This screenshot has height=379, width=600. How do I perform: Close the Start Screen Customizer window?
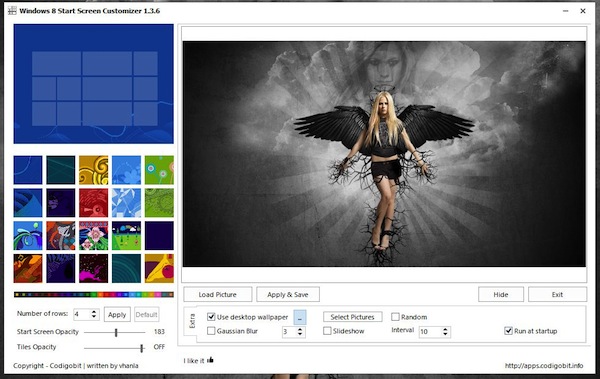[x=583, y=11]
